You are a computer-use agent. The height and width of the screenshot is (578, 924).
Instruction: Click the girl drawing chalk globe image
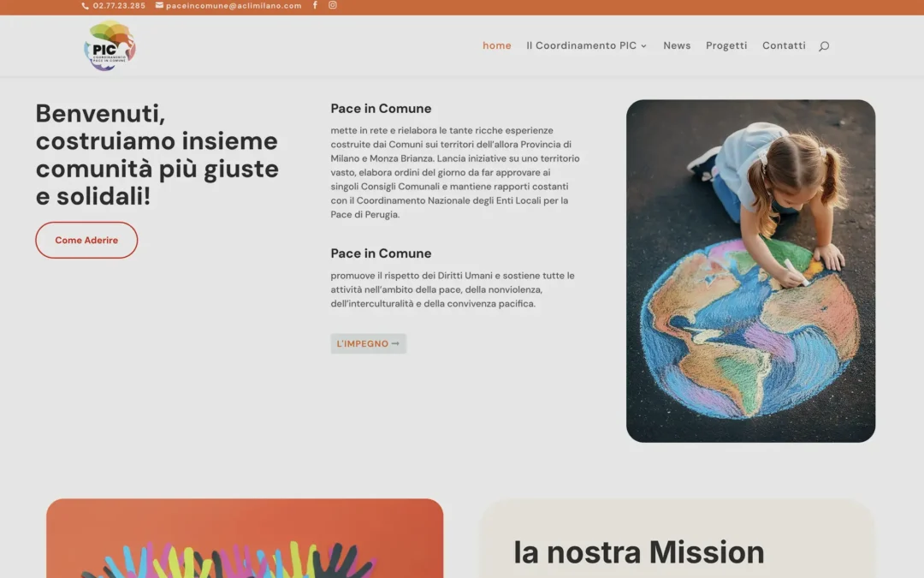coord(750,271)
